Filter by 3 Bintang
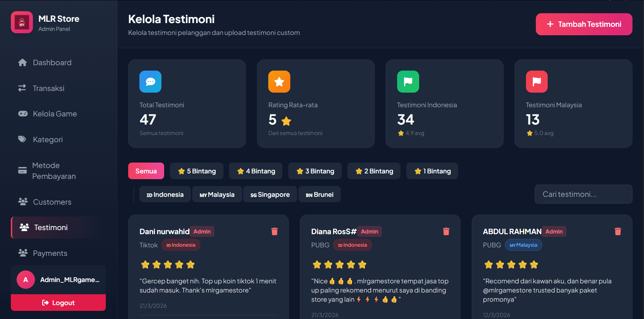 [315, 171]
